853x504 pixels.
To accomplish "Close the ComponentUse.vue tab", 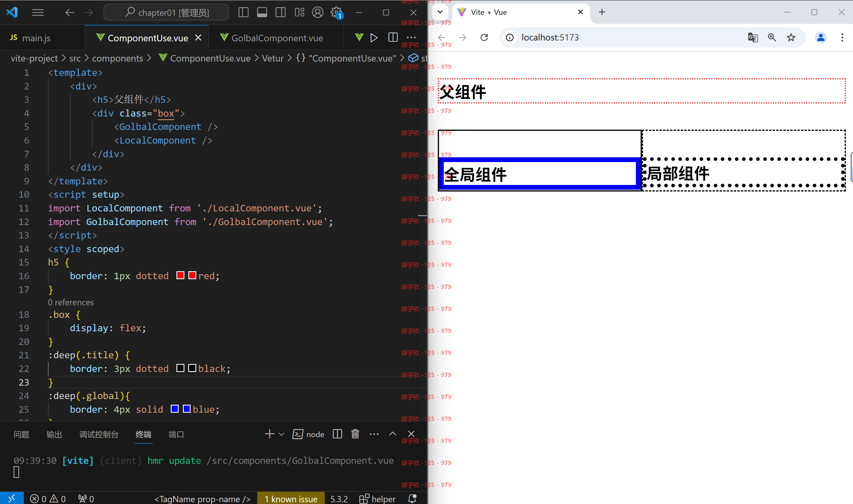I will coord(198,38).
